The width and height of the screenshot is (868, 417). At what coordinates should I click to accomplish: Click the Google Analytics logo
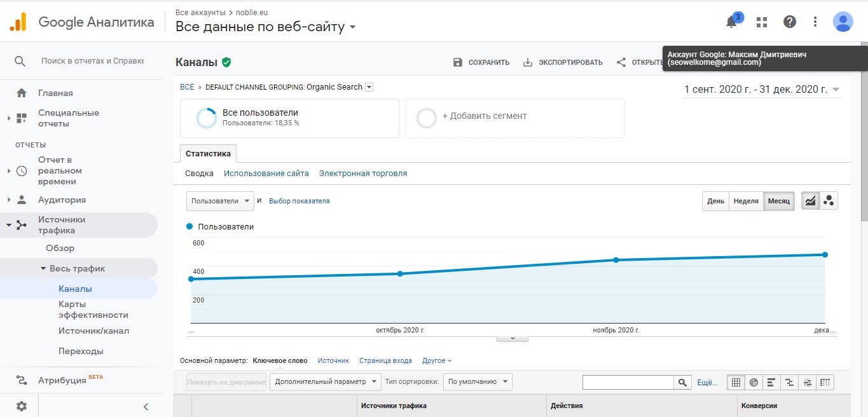click(18, 22)
